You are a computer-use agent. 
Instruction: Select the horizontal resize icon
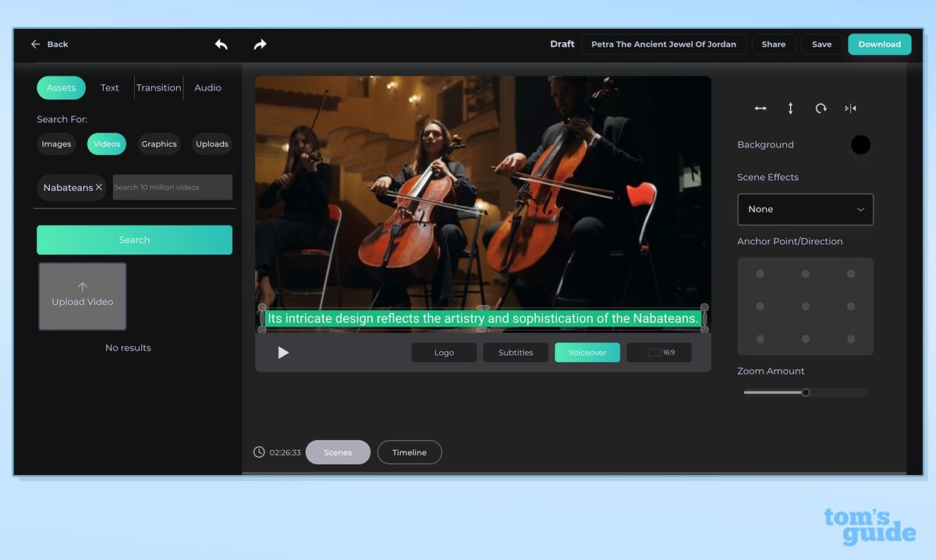click(x=760, y=108)
